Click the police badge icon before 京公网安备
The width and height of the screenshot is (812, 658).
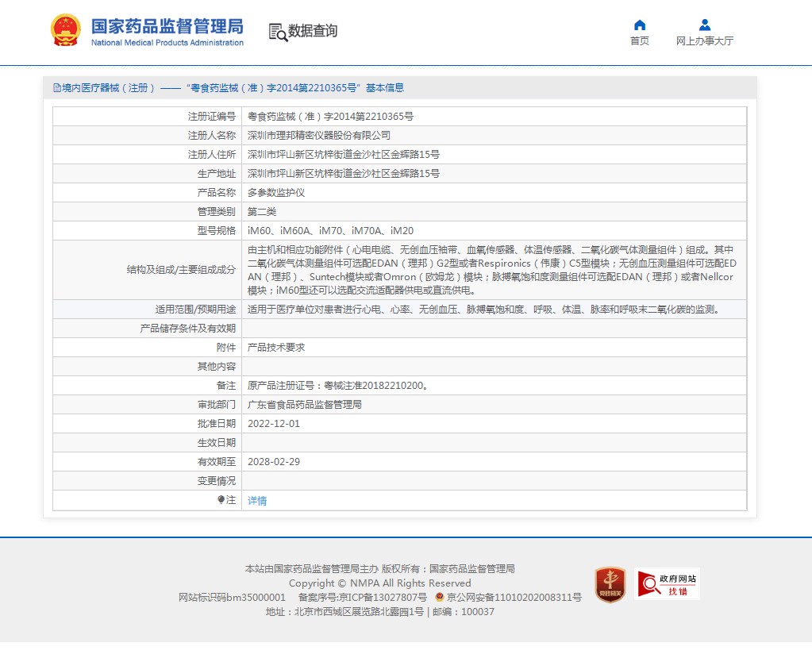(x=440, y=597)
